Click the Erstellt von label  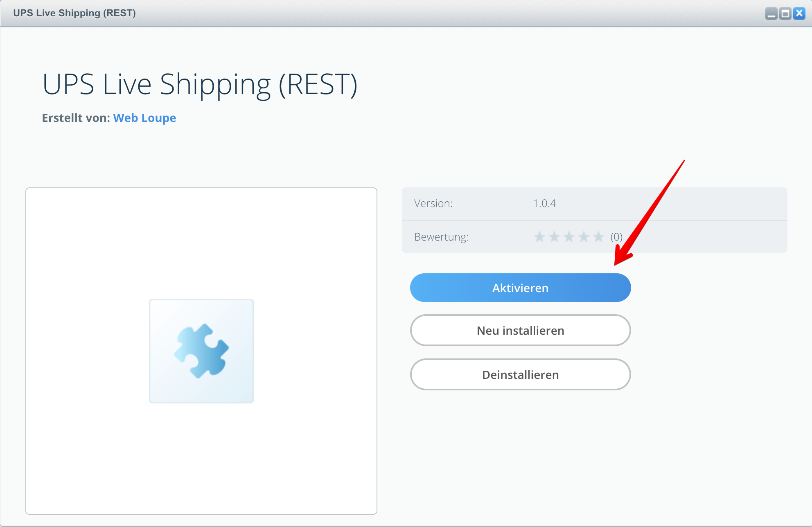tap(76, 118)
